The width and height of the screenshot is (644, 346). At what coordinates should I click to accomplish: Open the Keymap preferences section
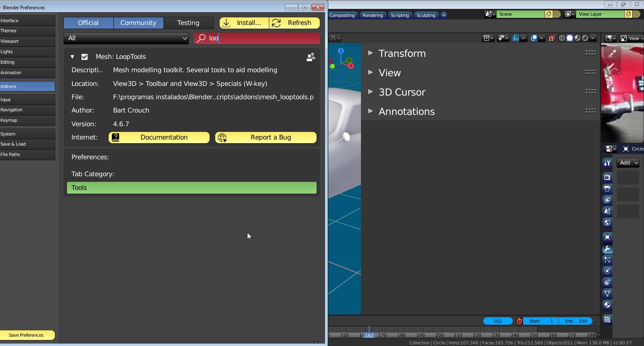point(27,120)
